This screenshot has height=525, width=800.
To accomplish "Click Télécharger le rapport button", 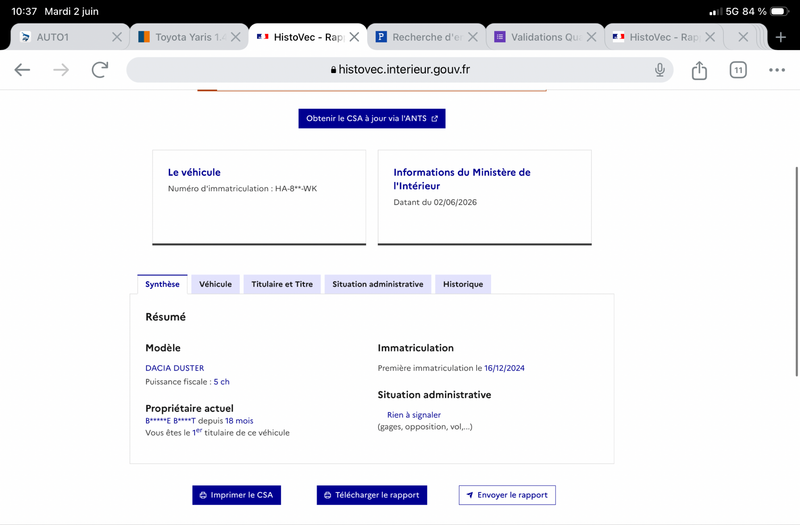I will coord(372,495).
